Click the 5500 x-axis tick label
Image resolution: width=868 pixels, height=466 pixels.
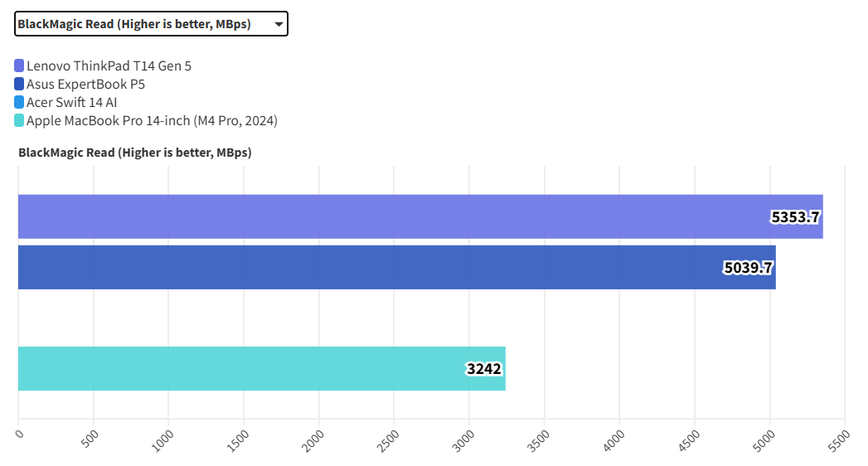838,438
